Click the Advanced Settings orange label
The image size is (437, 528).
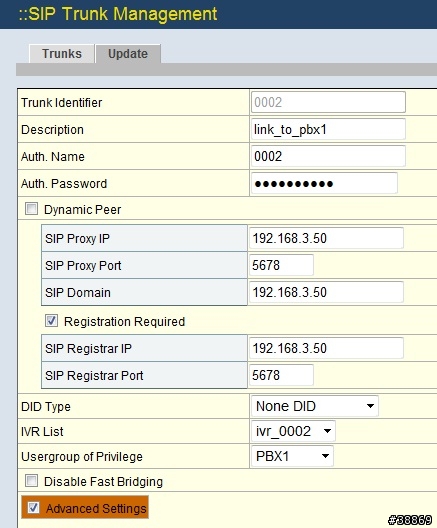pos(96,508)
